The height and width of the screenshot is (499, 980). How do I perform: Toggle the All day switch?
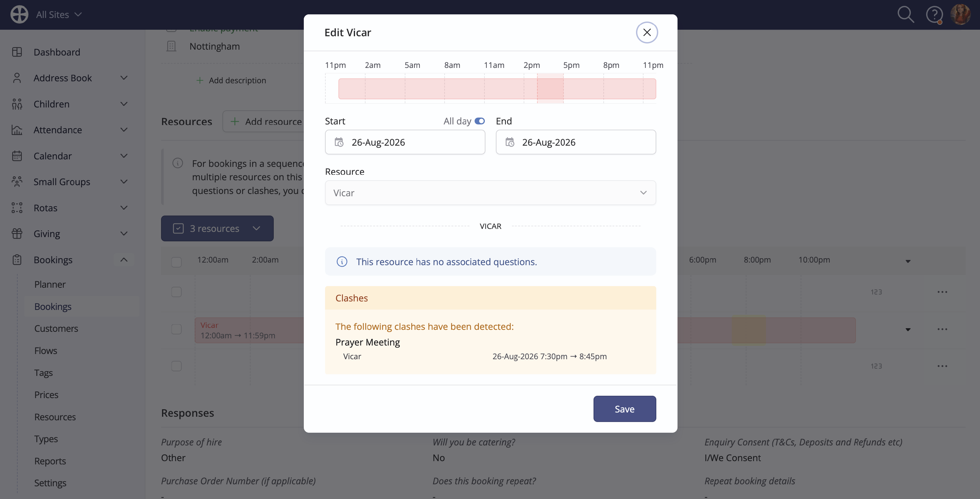(479, 121)
